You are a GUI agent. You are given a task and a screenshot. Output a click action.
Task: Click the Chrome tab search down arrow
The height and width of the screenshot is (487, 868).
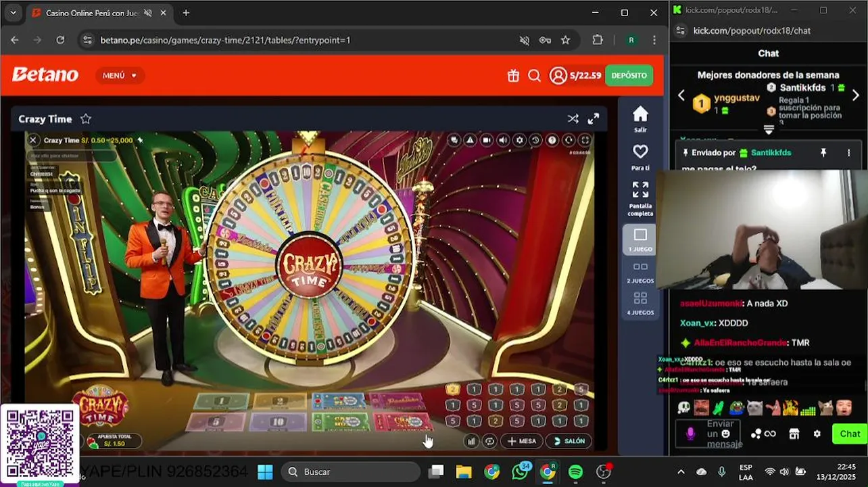pos(13,12)
